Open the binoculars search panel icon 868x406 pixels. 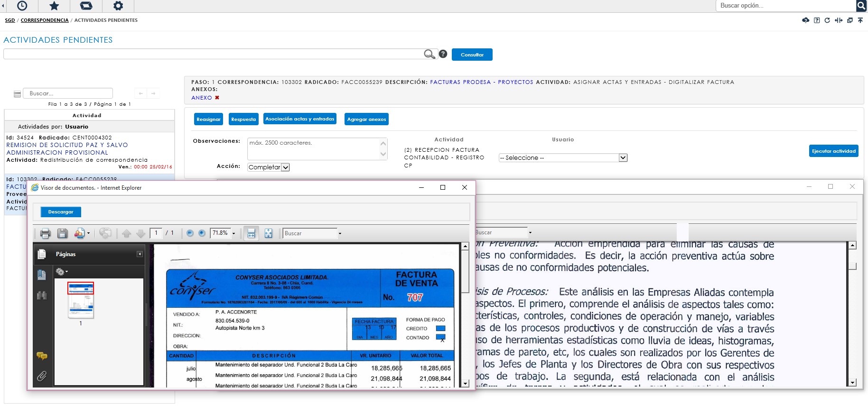click(x=42, y=295)
